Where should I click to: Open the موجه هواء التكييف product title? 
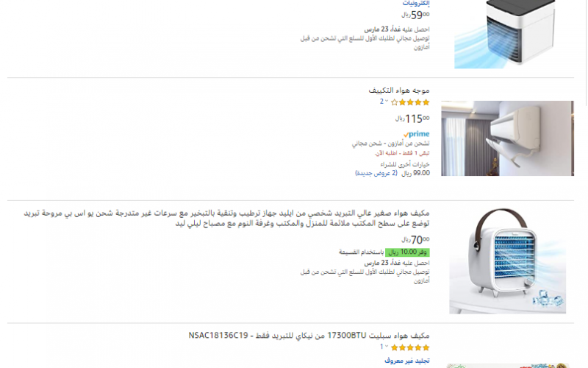coord(399,90)
